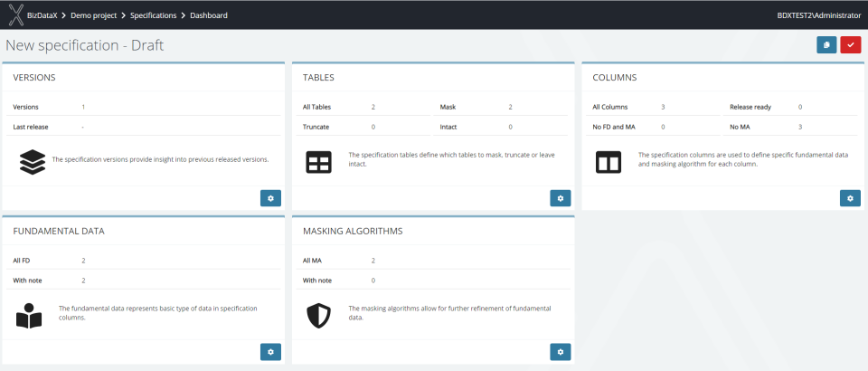
Task: Click the 'All Columns' label
Action: click(610, 107)
